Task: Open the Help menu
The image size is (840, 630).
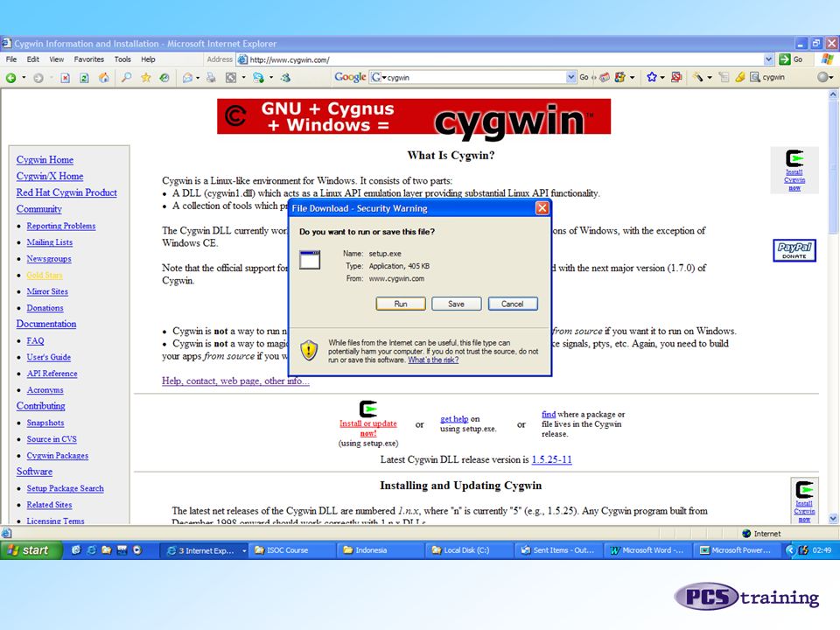Action: pyautogui.click(x=148, y=59)
